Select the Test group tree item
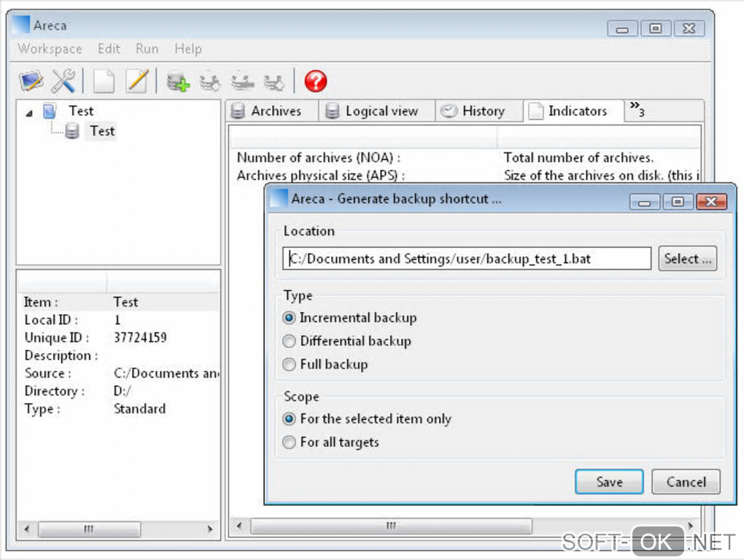 coord(81,111)
